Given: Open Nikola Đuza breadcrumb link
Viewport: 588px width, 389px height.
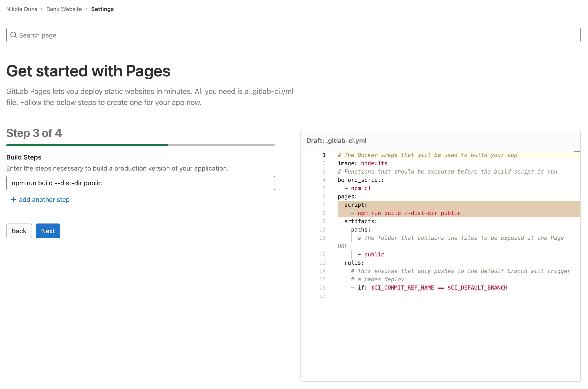Looking at the screenshot, I should [22, 9].
